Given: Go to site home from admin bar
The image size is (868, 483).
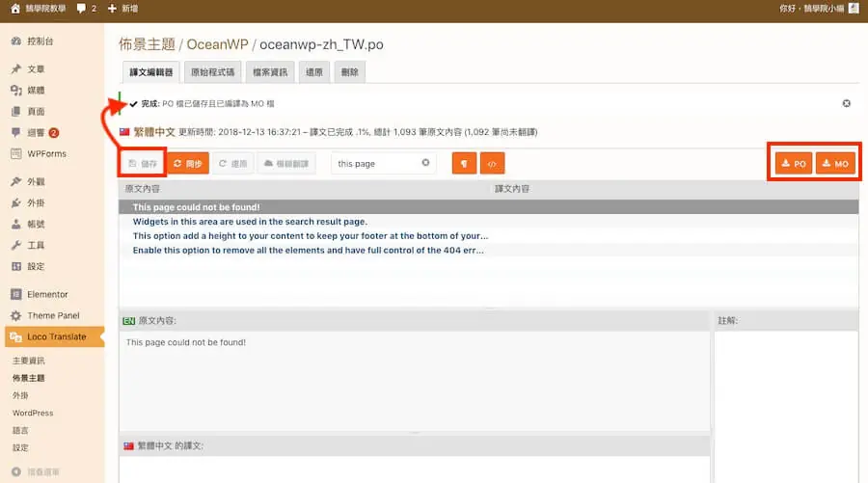Looking at the screenshot, I should [39, 9].
